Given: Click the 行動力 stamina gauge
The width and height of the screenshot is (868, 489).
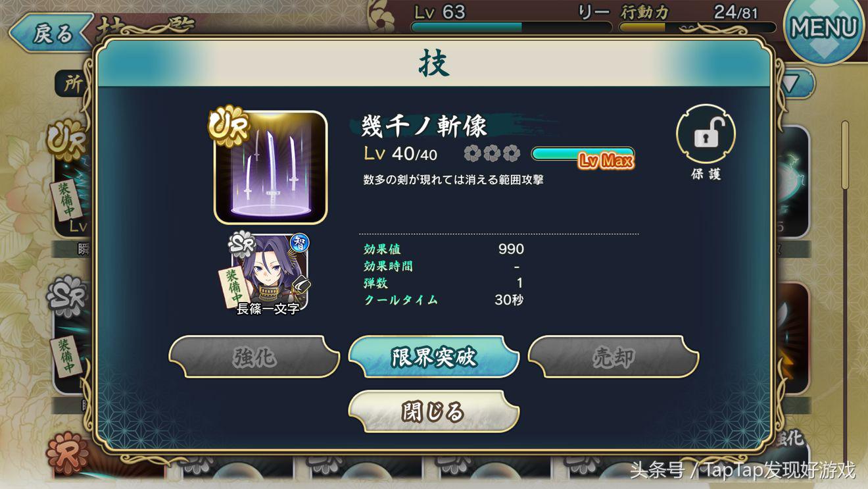Looking at the screenshot, I should (x=698, y=28).
